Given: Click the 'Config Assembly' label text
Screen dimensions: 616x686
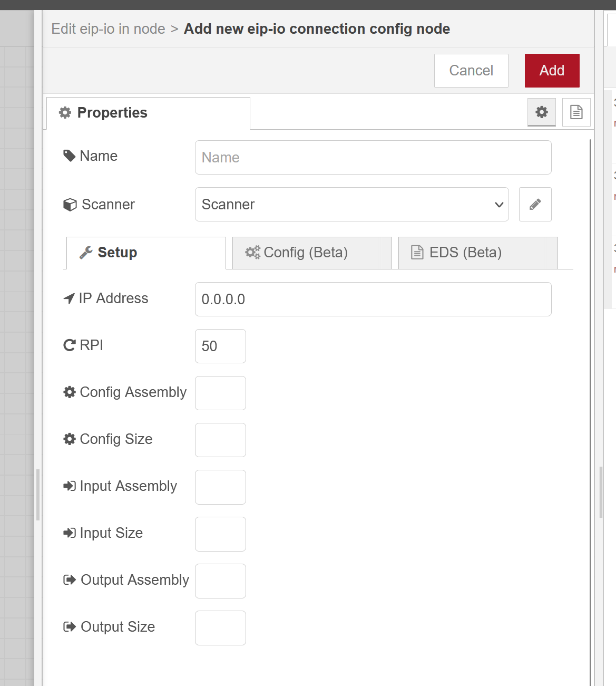Looking at the screenshot, I should (133, 392).
